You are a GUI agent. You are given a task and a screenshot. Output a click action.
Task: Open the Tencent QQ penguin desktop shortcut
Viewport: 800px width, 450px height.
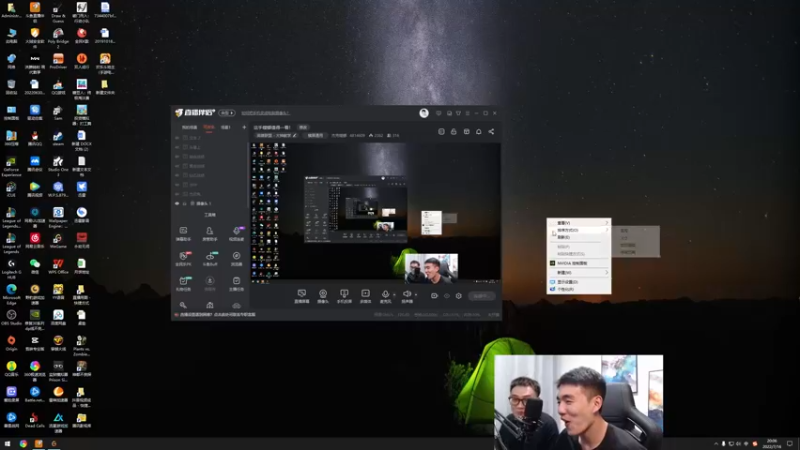(35, 138)
